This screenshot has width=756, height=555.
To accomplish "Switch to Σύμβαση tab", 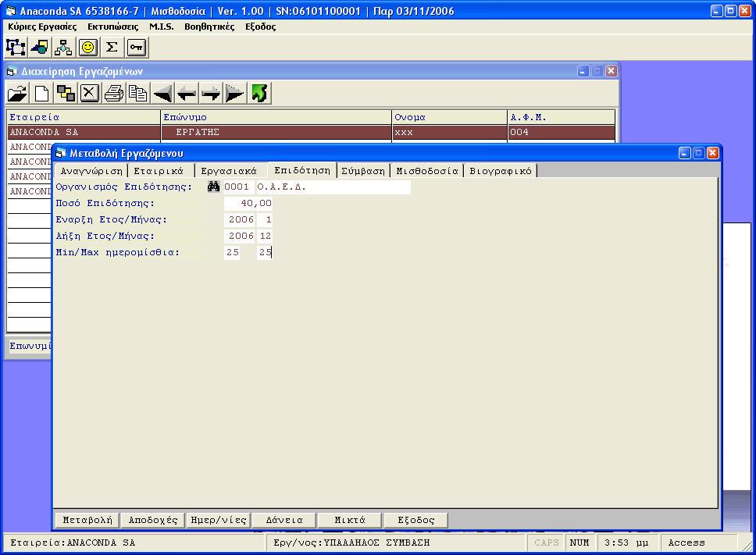I will point(363,171).
